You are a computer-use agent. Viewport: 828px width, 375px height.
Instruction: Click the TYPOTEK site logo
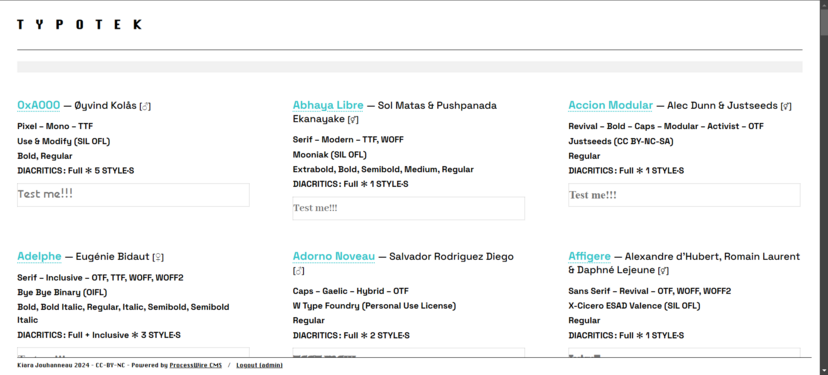(79, 24)
